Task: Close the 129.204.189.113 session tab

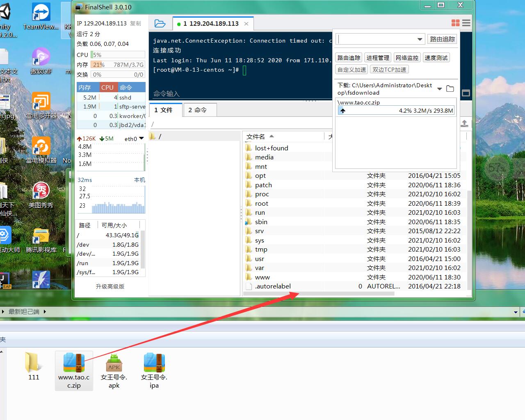Action: pyautogui.click(x=246, y=24)
